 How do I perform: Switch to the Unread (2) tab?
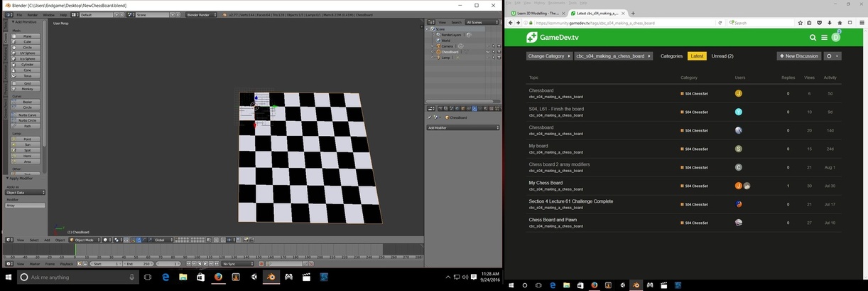(x=722, y=55)
